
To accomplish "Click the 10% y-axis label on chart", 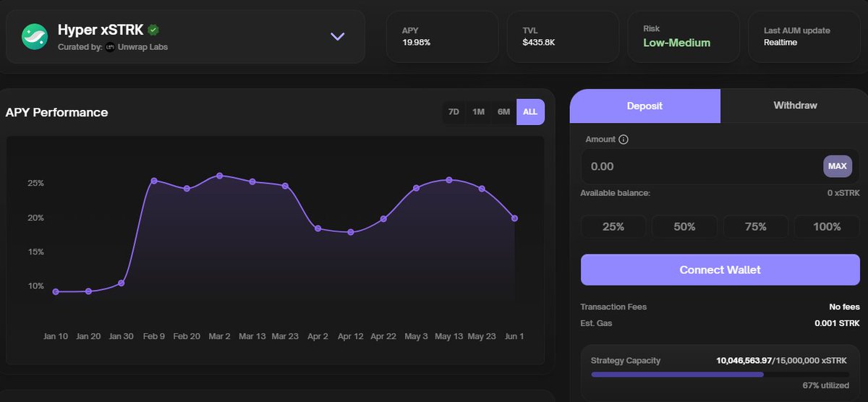I will point(36,286).
